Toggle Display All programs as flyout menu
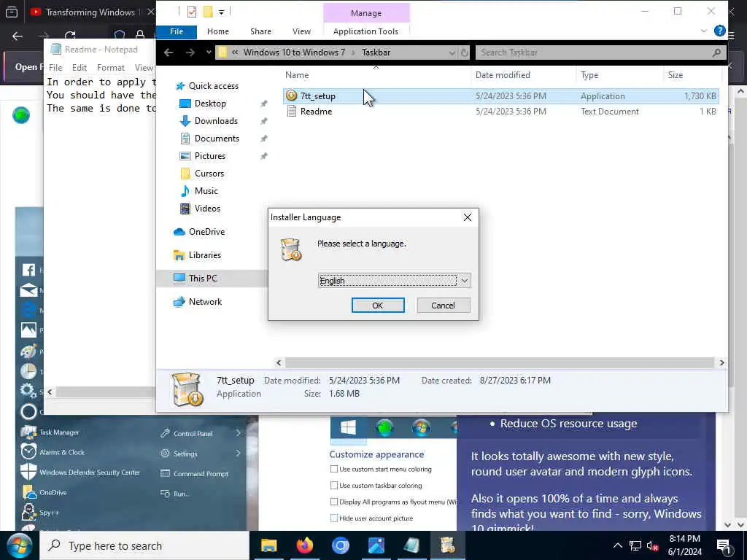This screenshot has width=747, height=560. coord(334,502)
